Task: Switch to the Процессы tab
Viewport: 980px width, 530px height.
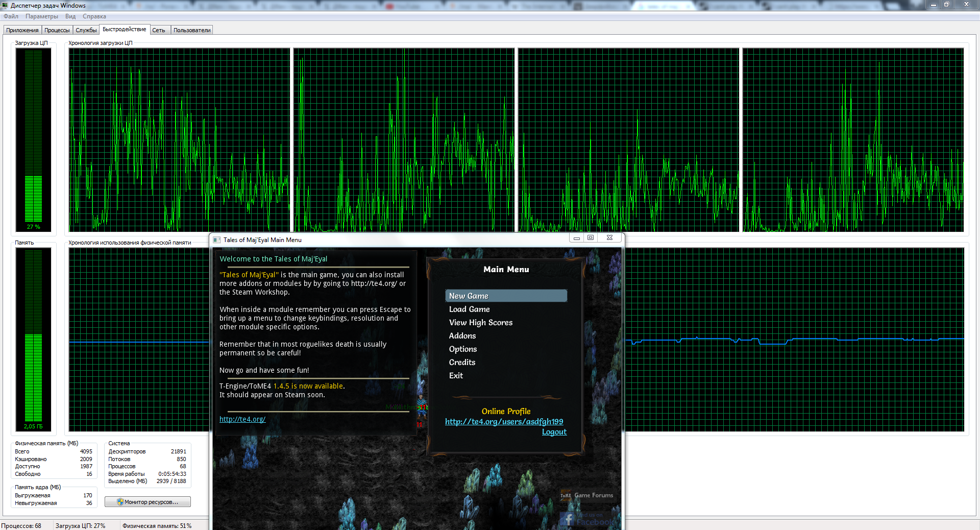Action: pyautogui.click(x=57, y=30)
